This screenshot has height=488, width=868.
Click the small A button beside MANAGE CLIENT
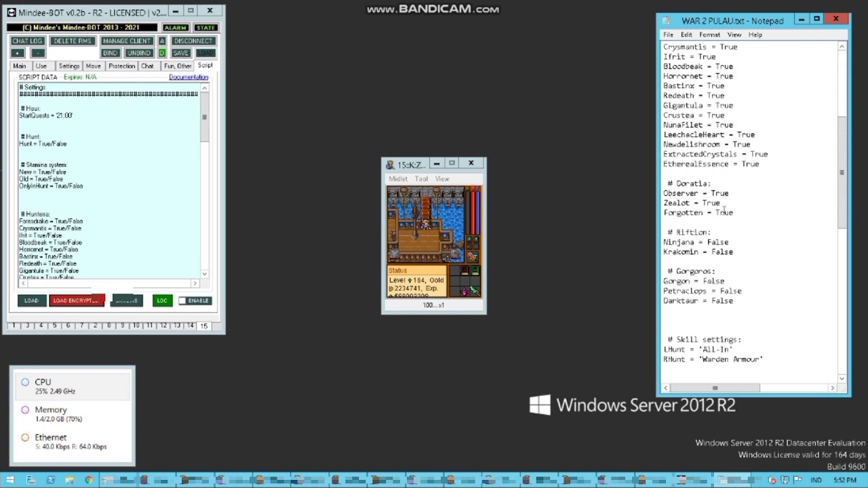(x=162, y=41)
